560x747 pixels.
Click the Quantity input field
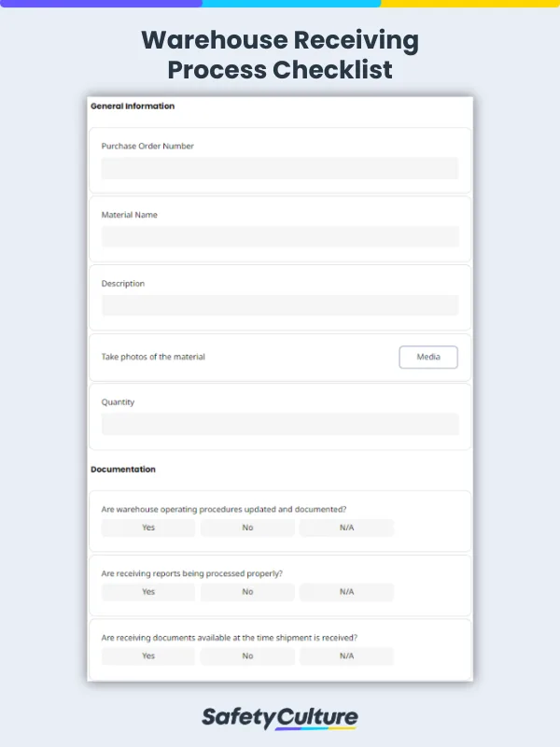pyautogui.click(x=279, y=424)
